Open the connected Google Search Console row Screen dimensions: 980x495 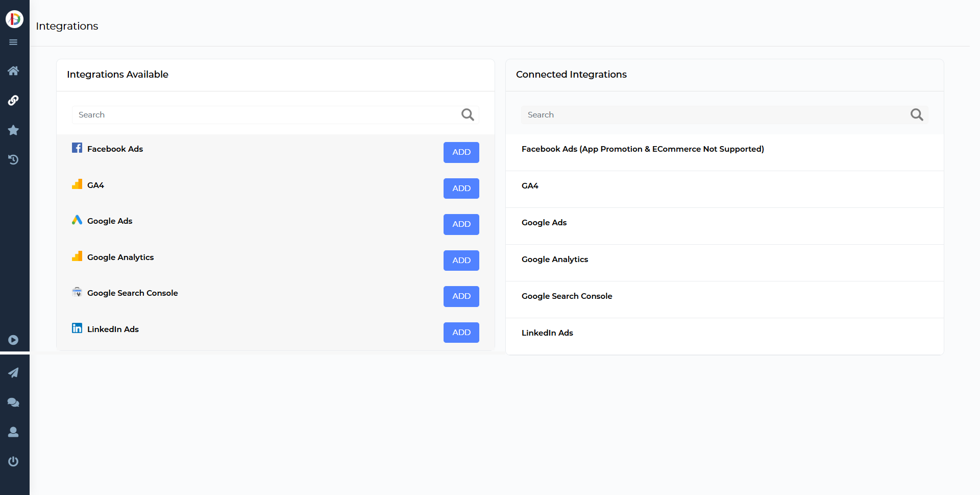[x=725, y=300]
